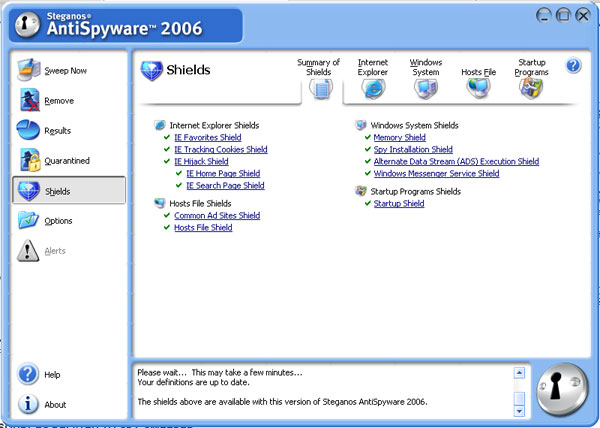The height and width of the screenshot is (428, 600).
Task: Click the Hosts File globe icon
Action: tap(478, 88)
